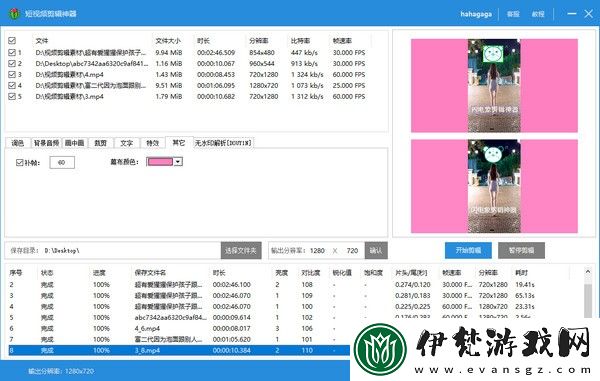The width and height of the screenshot is (600, 381).
Task: Click the results list scroll-up arrow
Action: [588, 272]
